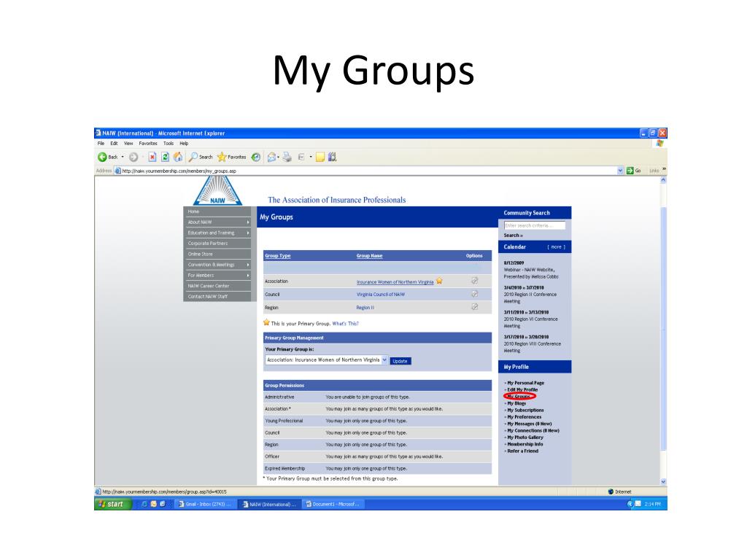
Task: Switch to the Document1 Microsoft Word taskbar item
Action: 333,504
